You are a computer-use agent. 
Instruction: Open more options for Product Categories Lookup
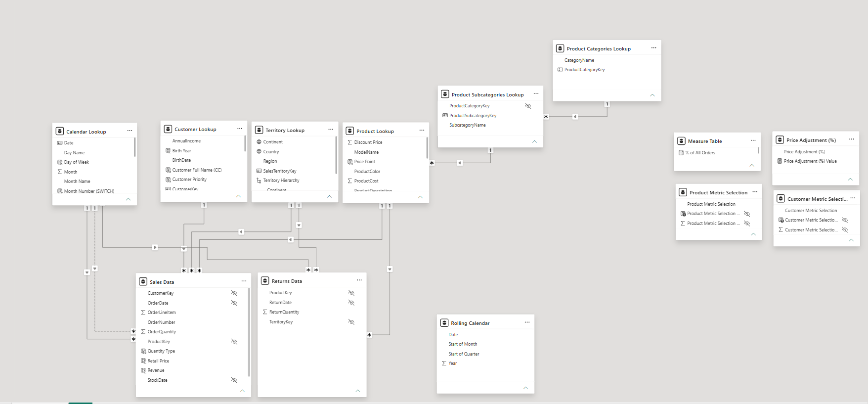(653, 48)
